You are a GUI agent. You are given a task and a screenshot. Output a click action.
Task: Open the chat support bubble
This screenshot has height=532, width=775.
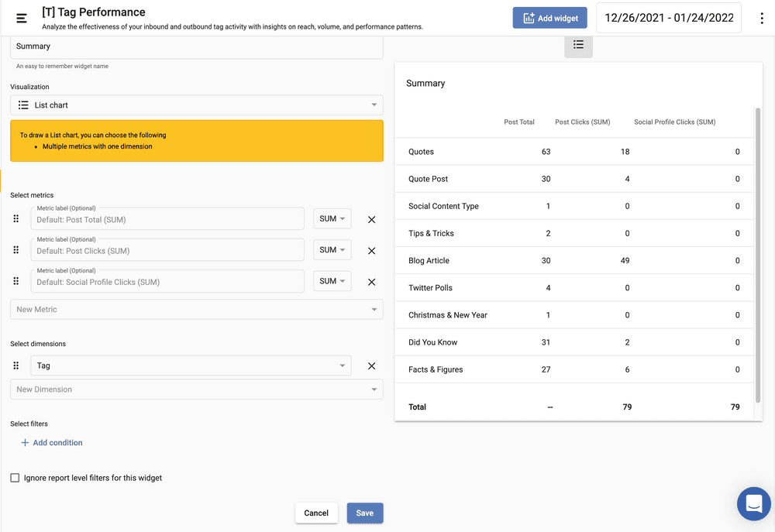point(753,504)
